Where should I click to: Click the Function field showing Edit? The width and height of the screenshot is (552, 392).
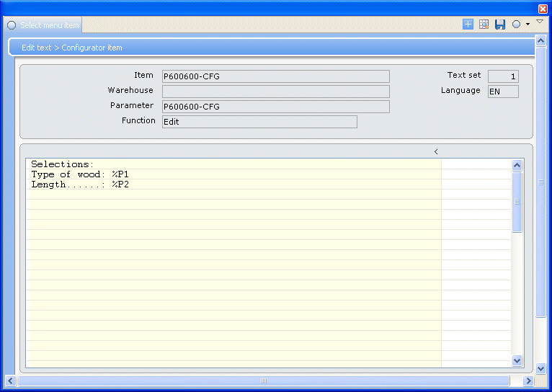coord(259,122)
